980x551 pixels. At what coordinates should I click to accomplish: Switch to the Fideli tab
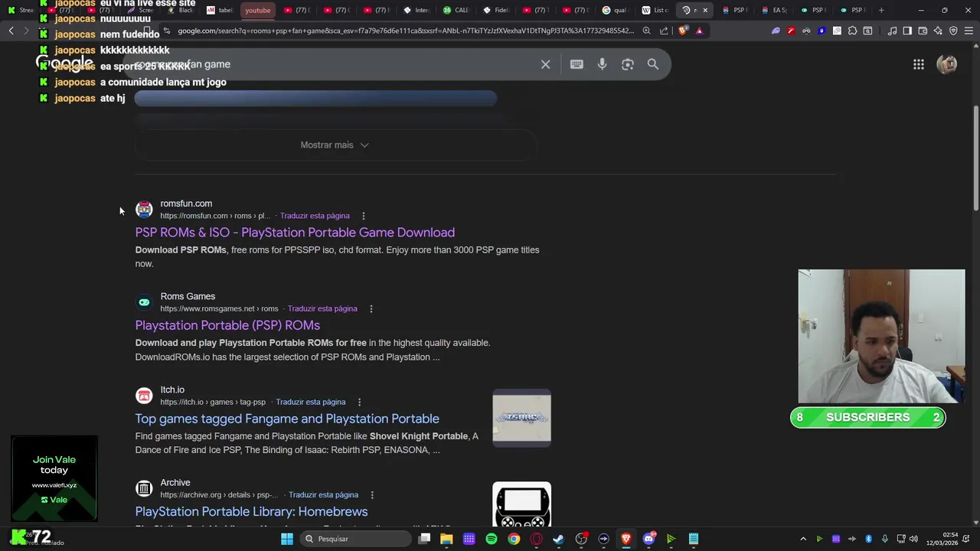496,10
